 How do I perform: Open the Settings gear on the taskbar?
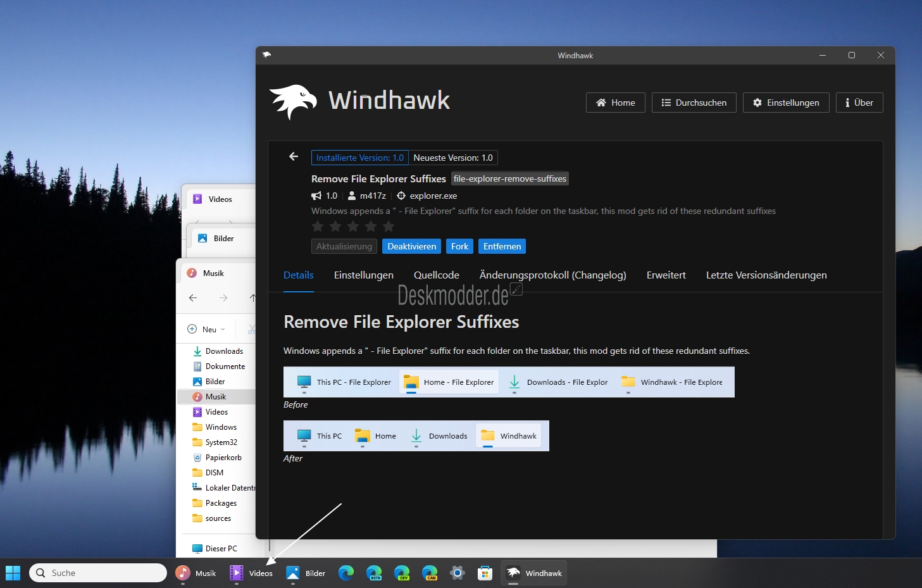tap(458, 573)
